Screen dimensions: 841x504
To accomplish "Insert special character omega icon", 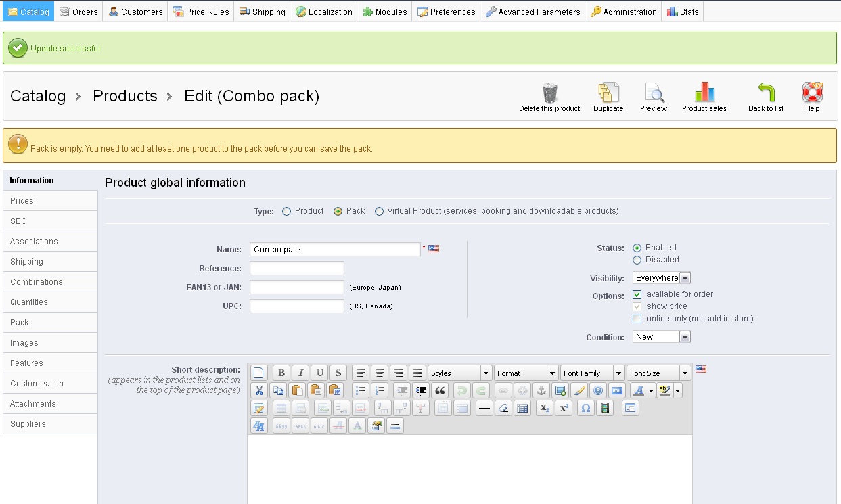I will [x=585, y=408].
